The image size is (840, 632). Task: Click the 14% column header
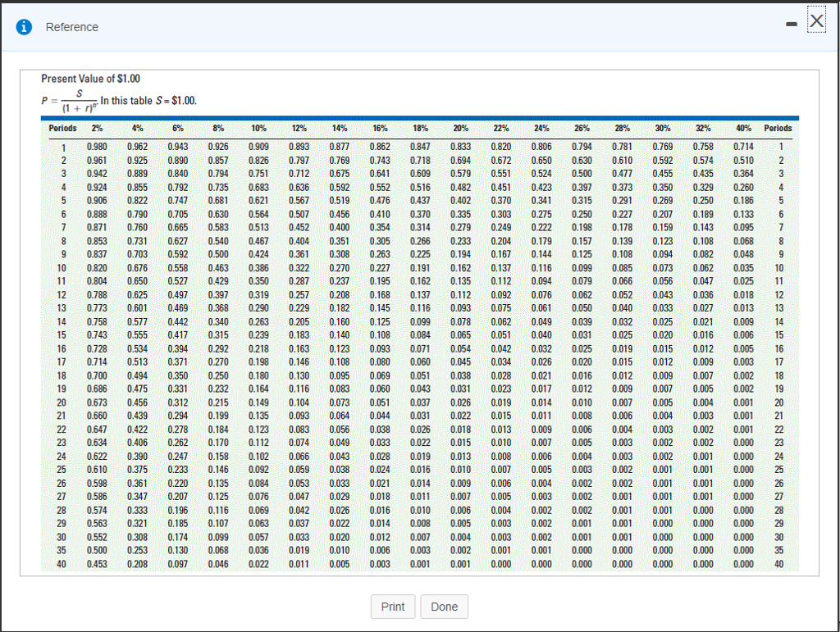(x=340, y=128)
